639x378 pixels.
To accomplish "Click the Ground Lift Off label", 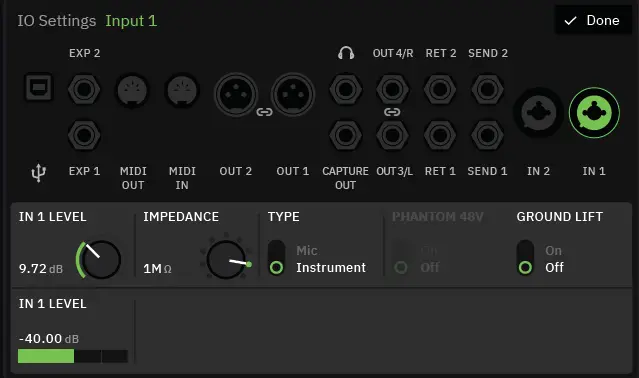I will click(x=555, y=268).
